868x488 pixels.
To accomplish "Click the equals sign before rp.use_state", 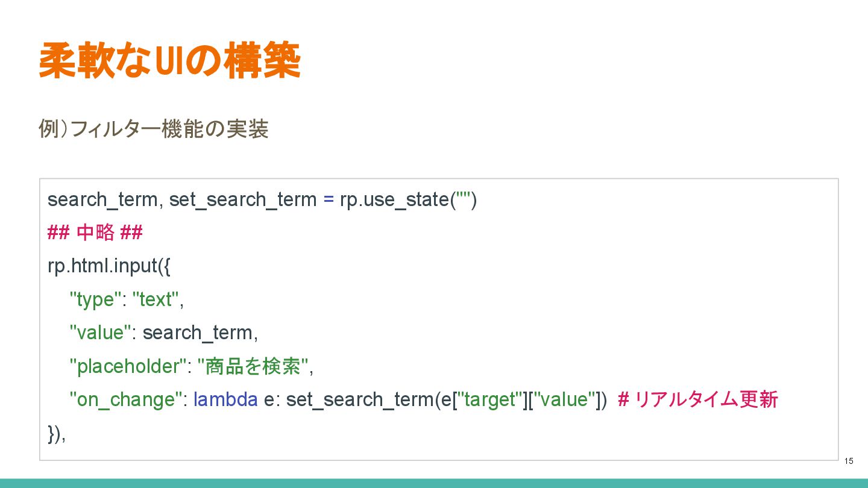I will tap(329, 199).
